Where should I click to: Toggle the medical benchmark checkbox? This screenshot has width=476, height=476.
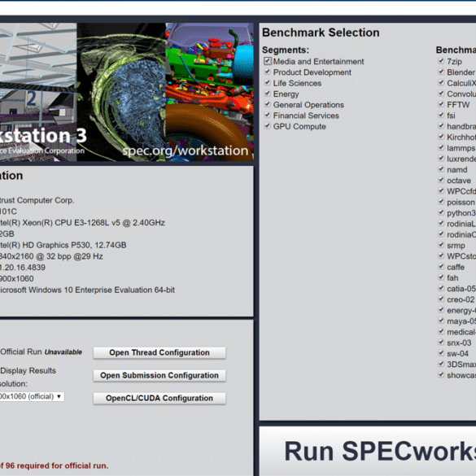click(441, 332)
